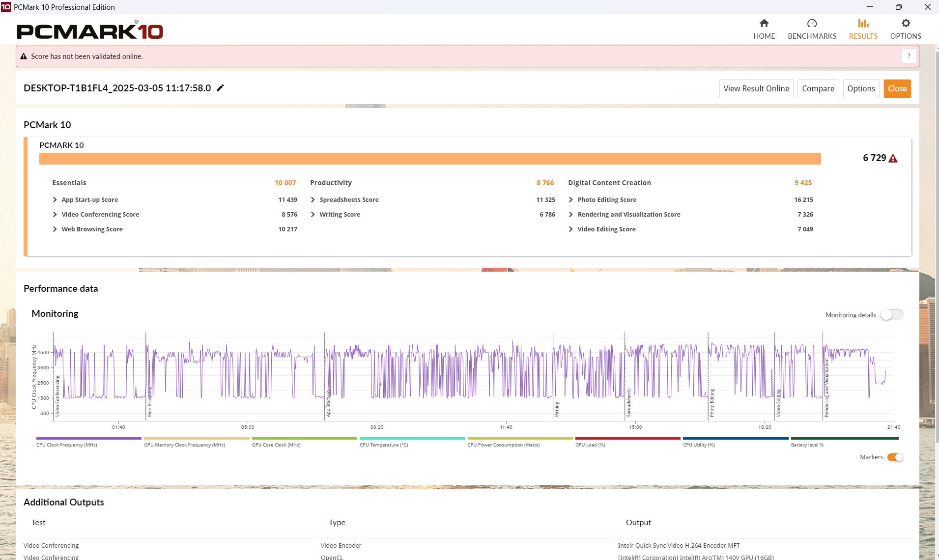Enable the Monitoring details toggle
This screenshot has height=560, width=939.
[891, 315]
